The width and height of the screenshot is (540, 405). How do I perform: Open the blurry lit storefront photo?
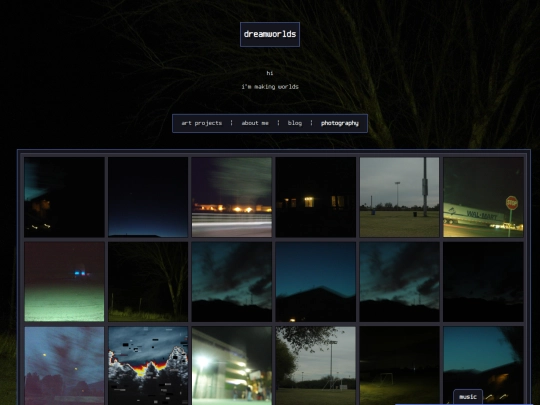pos(232,366)
